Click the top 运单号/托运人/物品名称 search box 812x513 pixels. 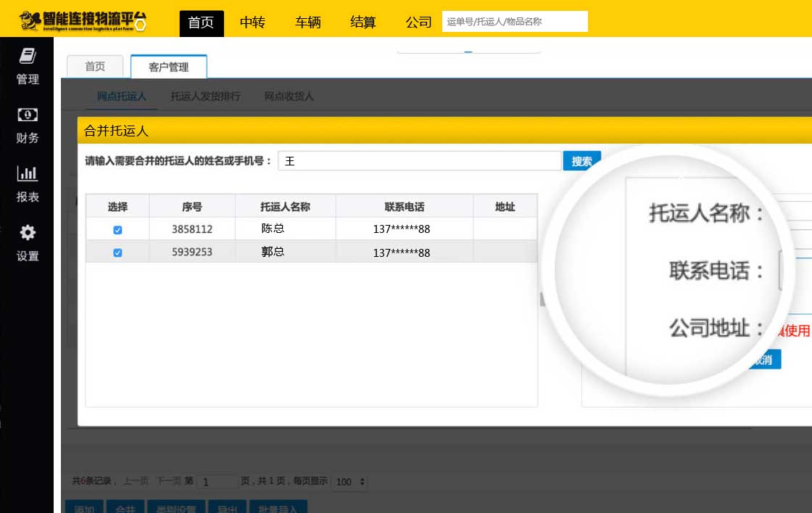click(515, 22)
